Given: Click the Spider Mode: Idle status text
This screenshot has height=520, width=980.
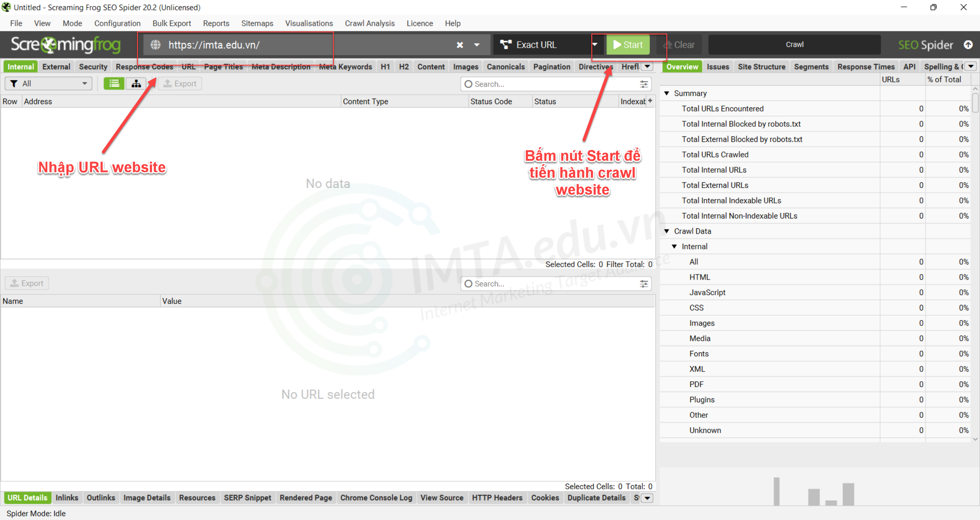Looking at the screenshot, I should tap(36, 514).
